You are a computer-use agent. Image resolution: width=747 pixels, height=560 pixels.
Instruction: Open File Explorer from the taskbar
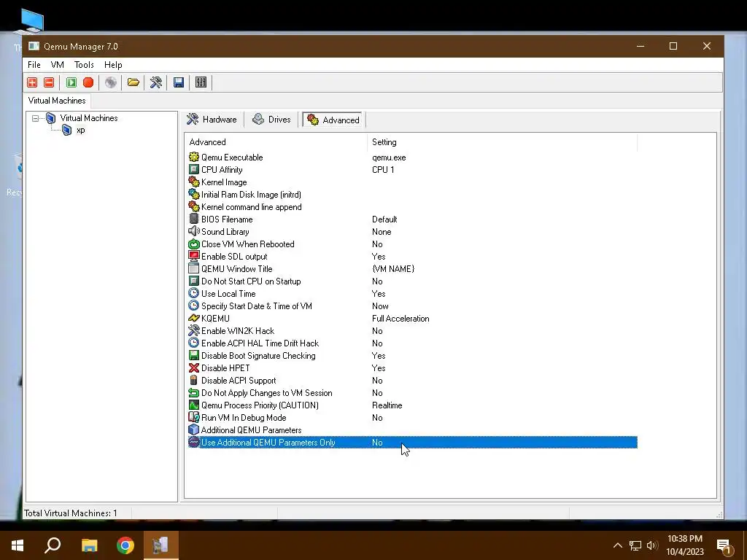click(89, 545)
